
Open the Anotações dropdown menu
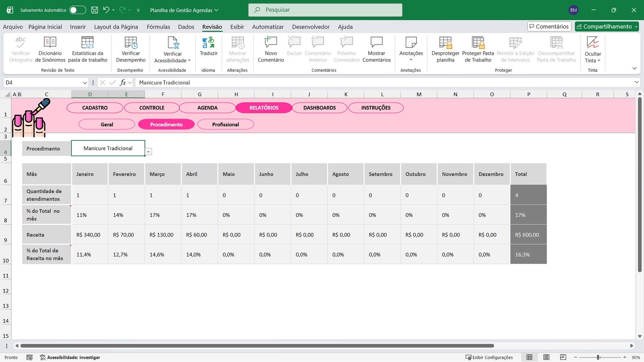click(411, 49)
